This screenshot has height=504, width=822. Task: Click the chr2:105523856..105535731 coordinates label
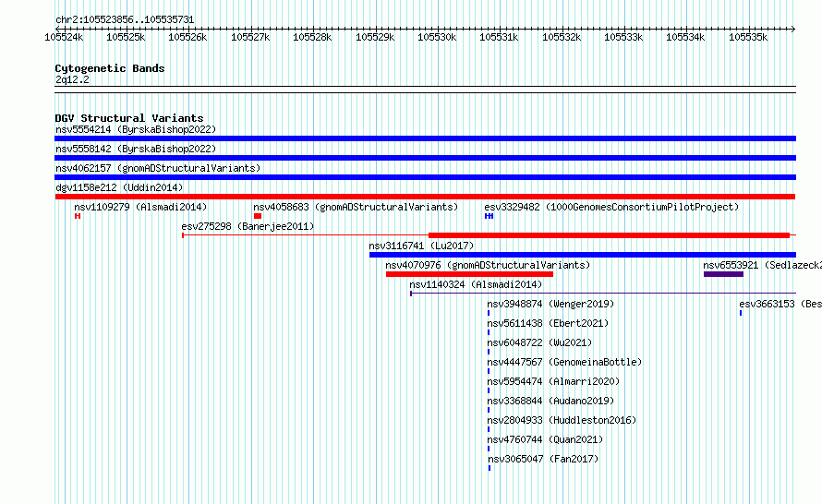[125, 19]
